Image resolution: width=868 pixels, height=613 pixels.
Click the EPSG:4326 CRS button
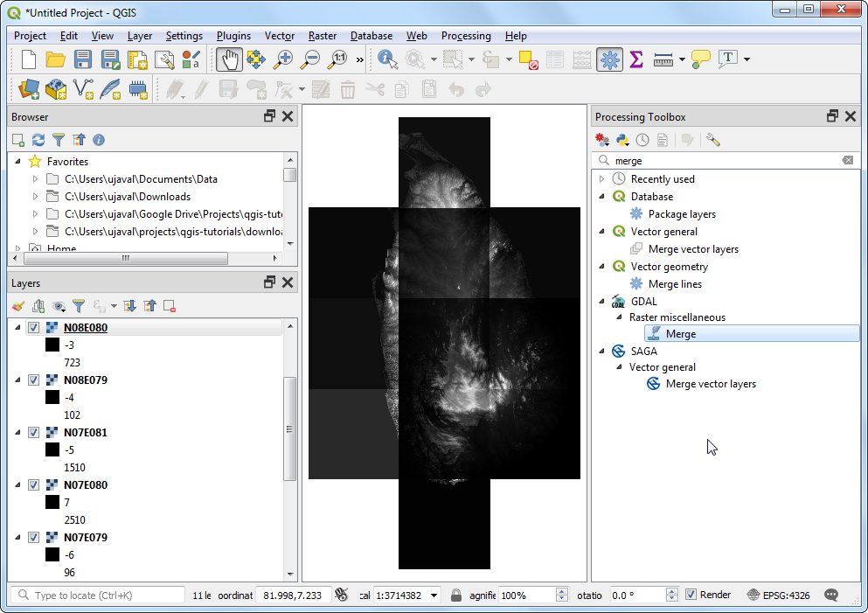tap(779, 596)
